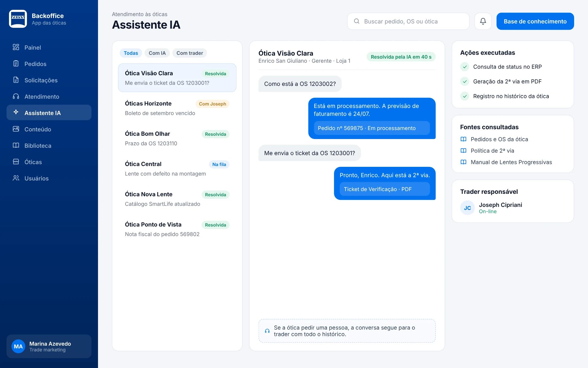588x368 pixels.
Task: Click book icon beside Política de 2ª via
Action: (463, 151)
